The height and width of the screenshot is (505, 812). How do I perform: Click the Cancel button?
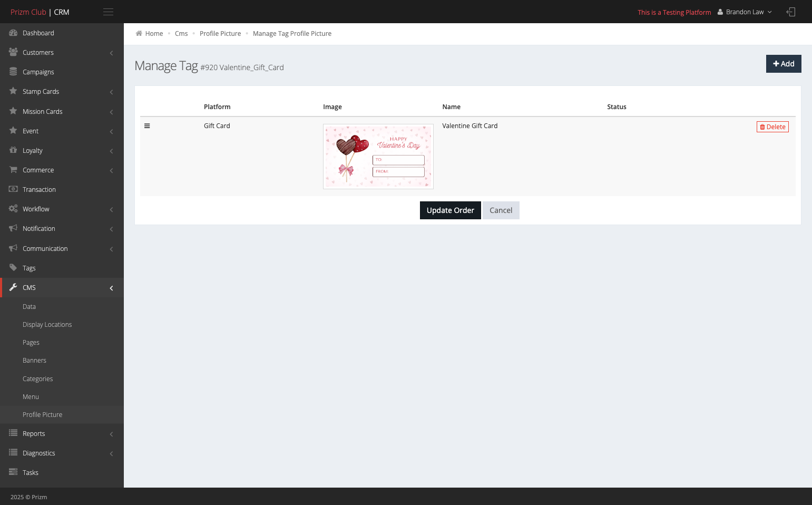click(501, 210)
